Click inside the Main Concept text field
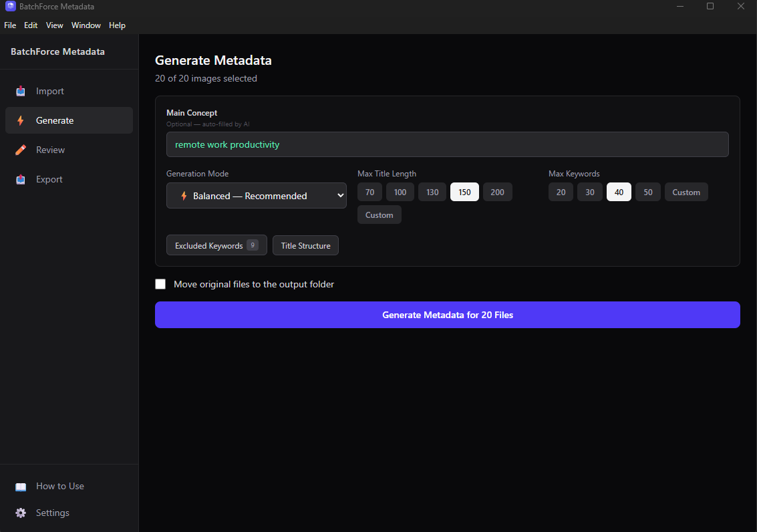Image resolution: width=757 pixels, height=532 pixels. (447, 144)
